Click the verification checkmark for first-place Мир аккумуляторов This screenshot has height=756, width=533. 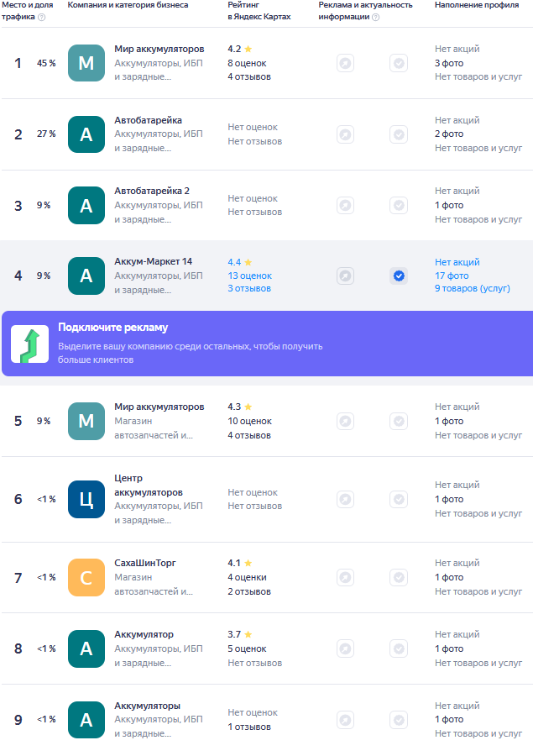click(399, 63)
